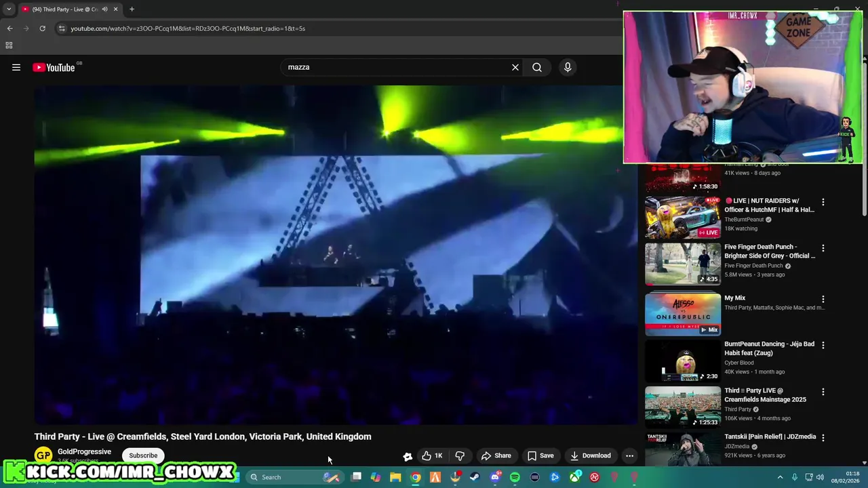Open tab search dropdown in Chrome
The height and width of the screenshot is (488, 868).
[9, 9]
